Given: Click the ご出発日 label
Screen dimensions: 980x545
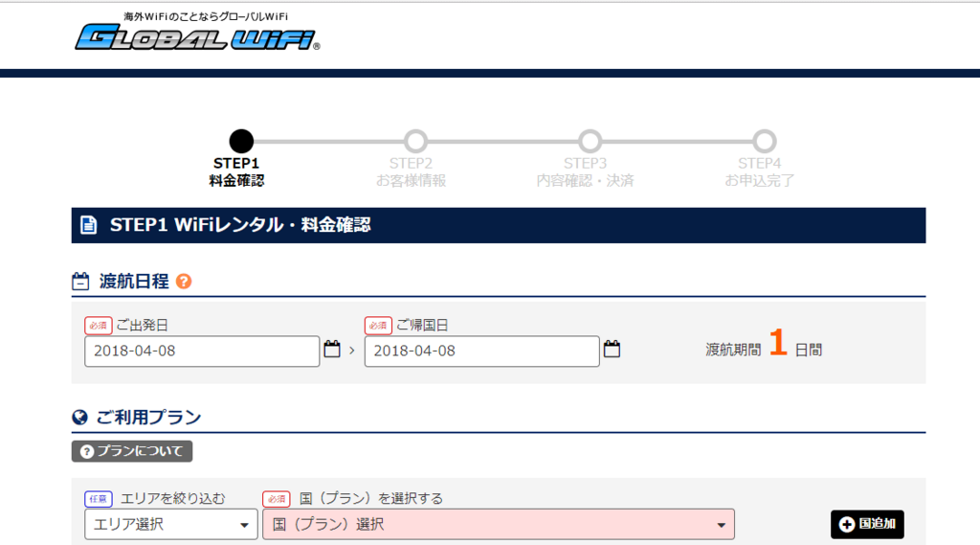Looking at the screenshot, I should pos(143,326).
